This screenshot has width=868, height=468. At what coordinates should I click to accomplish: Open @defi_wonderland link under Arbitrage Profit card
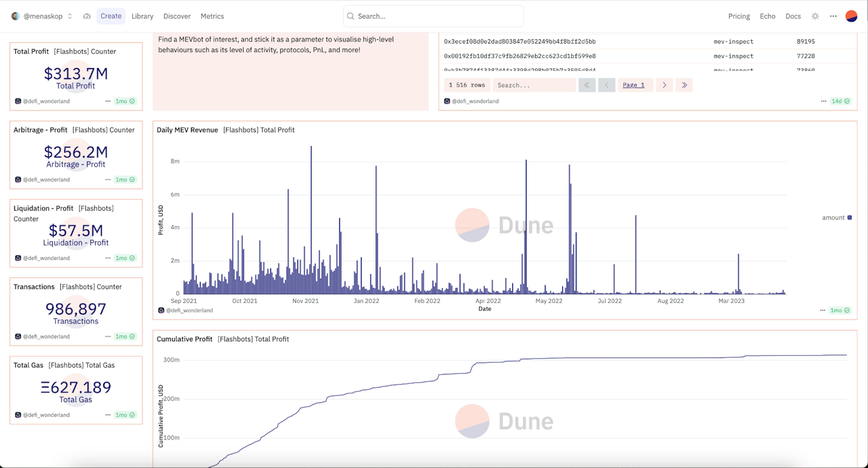tap(46, 180)
